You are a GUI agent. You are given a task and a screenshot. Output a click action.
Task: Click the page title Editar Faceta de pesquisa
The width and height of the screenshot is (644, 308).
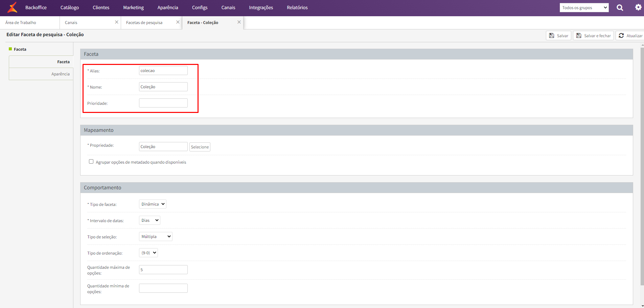click(45, 34)
